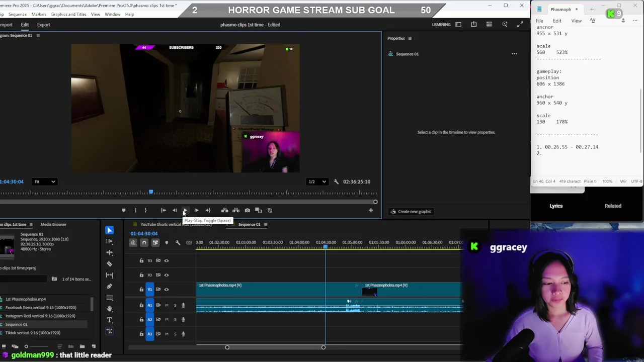The width and height of the screenshot is (644, 362).
Task: Open the Related tab below Notepad
Action: point(613,206)
